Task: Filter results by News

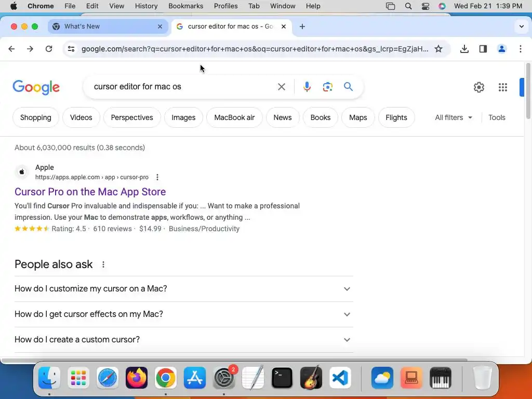Action: pos(283,117)
